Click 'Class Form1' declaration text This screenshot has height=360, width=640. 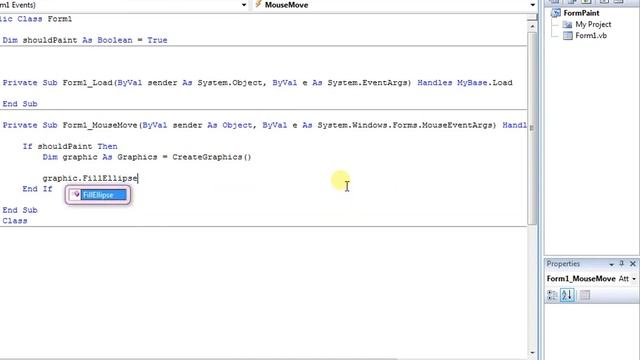pyautogui.click(x=44, y=19)
